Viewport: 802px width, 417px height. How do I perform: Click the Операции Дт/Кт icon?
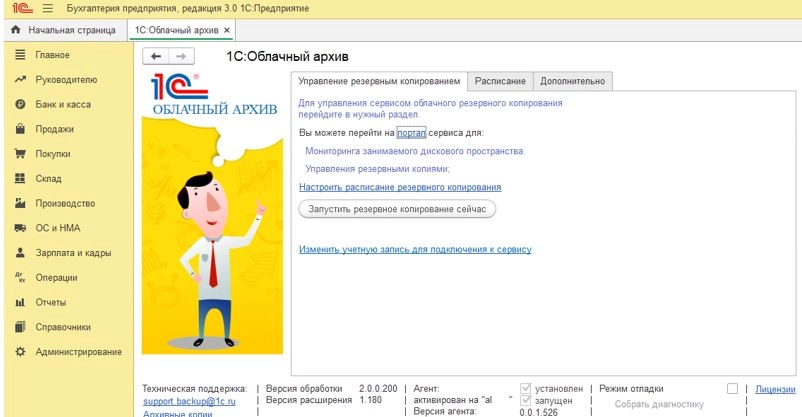[x=20, y=277]
